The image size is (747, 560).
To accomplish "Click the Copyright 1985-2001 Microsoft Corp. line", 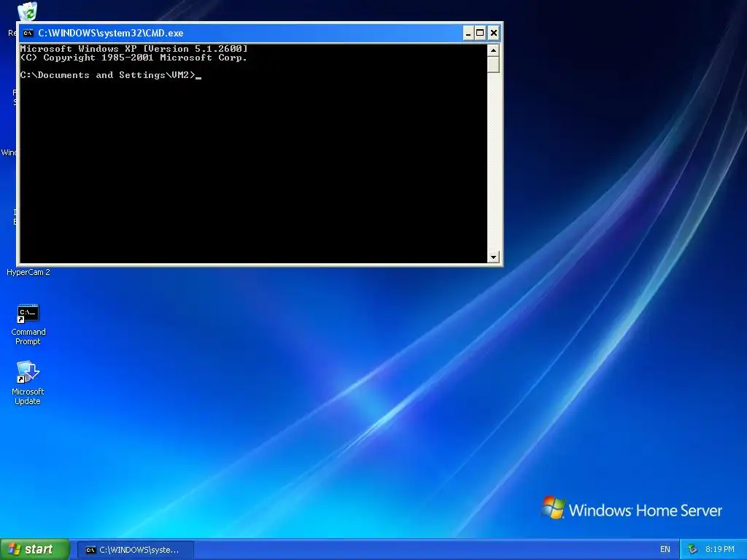I will pos(134,58).
